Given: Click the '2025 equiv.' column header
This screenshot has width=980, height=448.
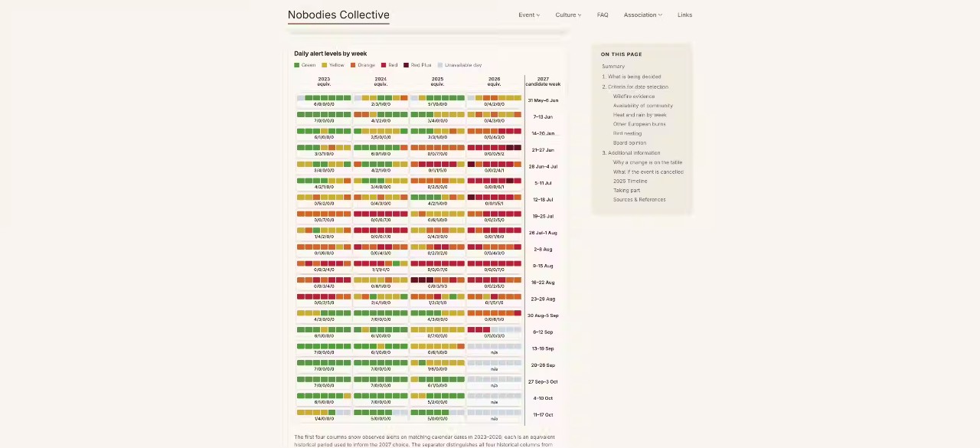Looking at the screenshot, I should [x=437, y=81].
